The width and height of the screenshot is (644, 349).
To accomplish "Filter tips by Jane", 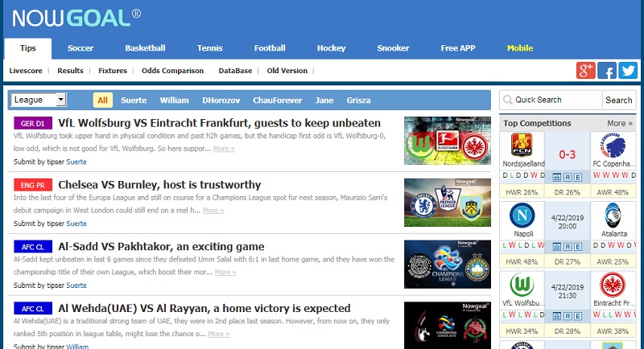I will [324, 100].
